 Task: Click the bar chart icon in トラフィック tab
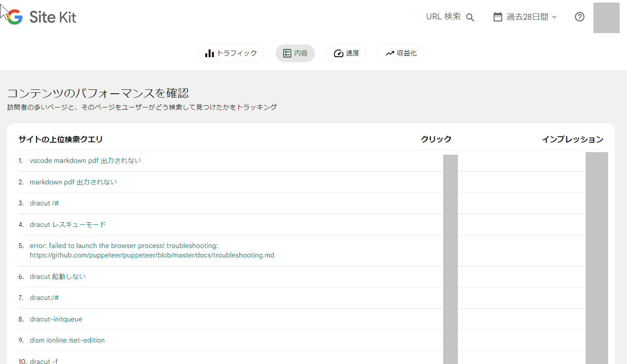point(210,53)
